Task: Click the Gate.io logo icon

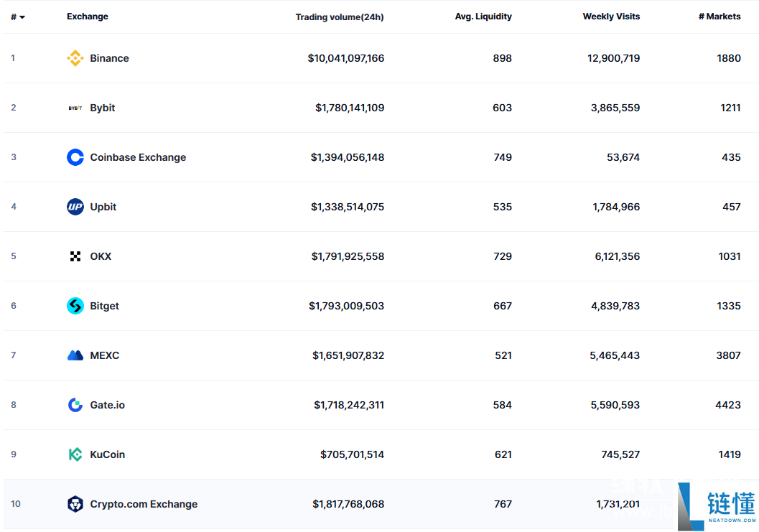Action: [75, 405]
